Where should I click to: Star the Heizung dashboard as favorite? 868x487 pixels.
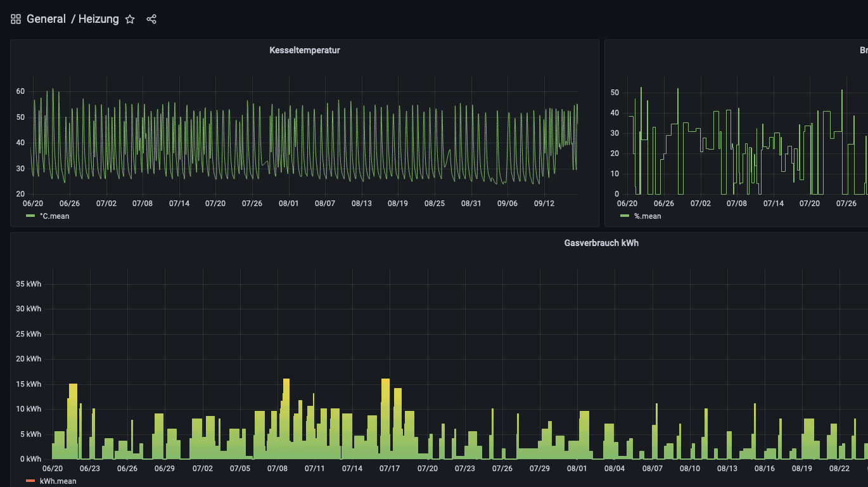click(130, 19)
